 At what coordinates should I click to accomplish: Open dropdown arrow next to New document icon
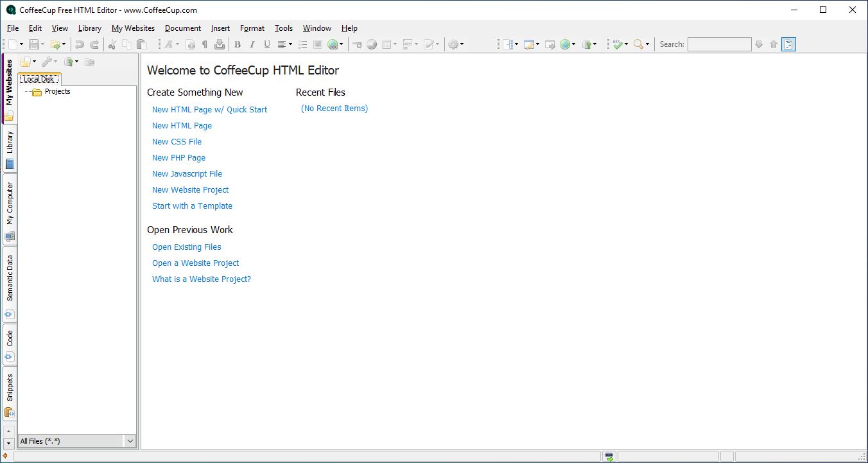pos(22,44)
